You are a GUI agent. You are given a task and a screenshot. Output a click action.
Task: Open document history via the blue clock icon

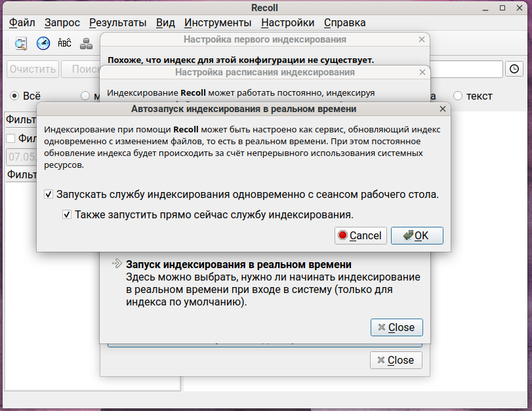(x=43, y=43)
